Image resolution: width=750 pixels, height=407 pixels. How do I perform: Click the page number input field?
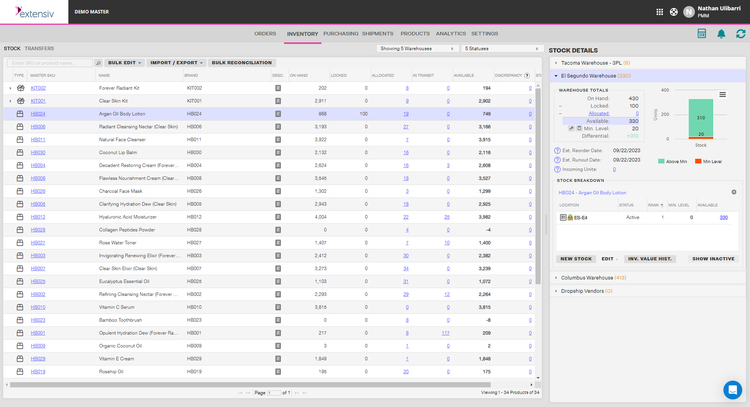(274, 393)
